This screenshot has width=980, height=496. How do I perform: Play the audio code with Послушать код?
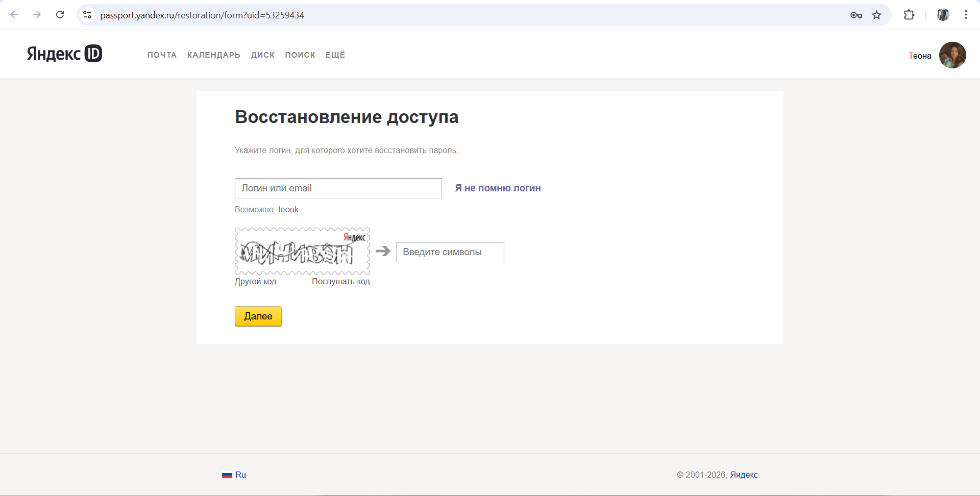(x=341, y=281)
